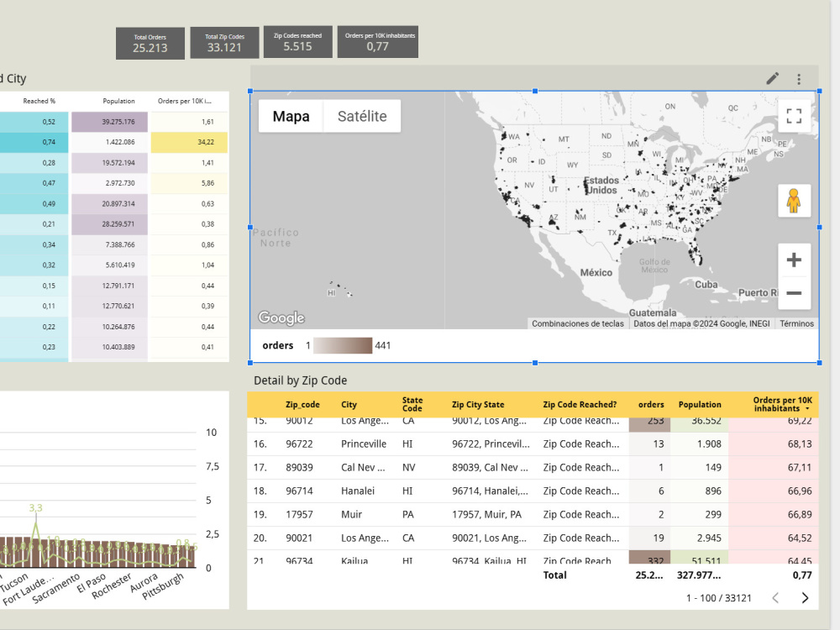This screenshot has height=630, width=840.
Task: Enter fullscreen mode on the map
Action: tap(794, 116)
